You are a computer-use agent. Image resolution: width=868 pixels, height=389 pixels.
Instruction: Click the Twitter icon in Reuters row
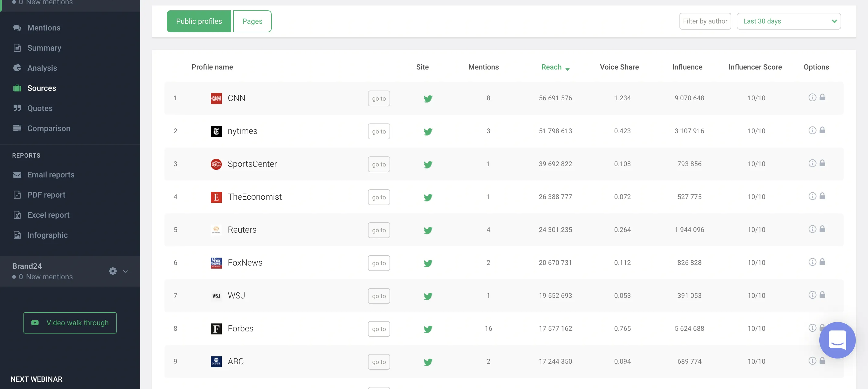coord(428,230)
